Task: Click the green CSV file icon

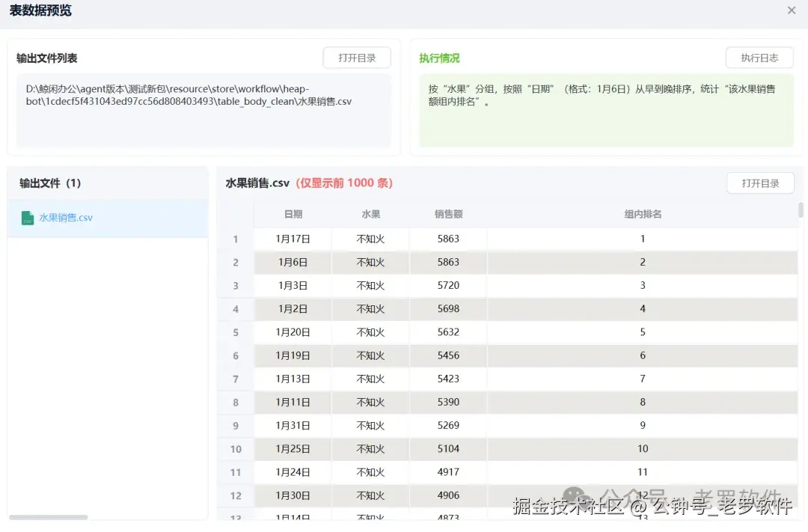Action: 28,218
